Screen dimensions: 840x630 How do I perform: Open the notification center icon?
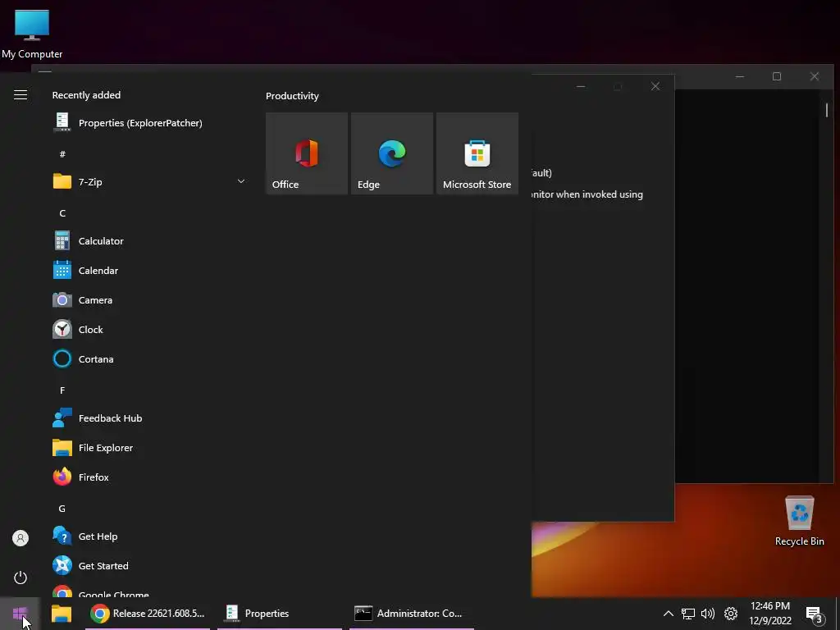point(815,615)
